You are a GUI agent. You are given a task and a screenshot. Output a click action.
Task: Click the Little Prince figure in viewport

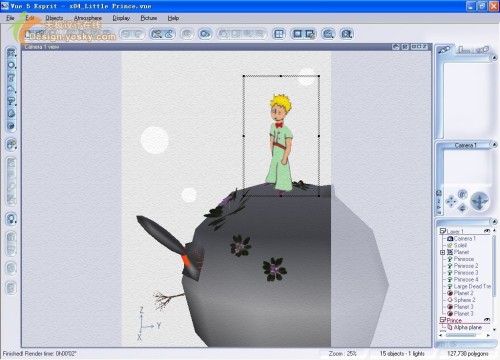coord(279,144)
